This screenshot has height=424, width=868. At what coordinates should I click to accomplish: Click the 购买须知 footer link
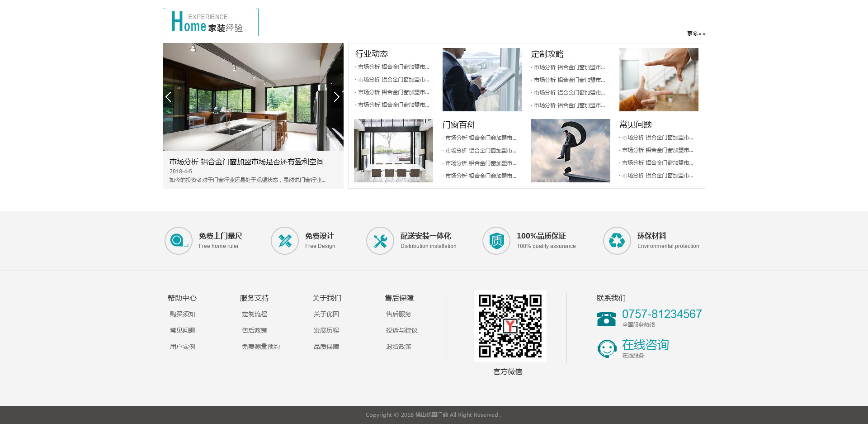pos(183,314)
